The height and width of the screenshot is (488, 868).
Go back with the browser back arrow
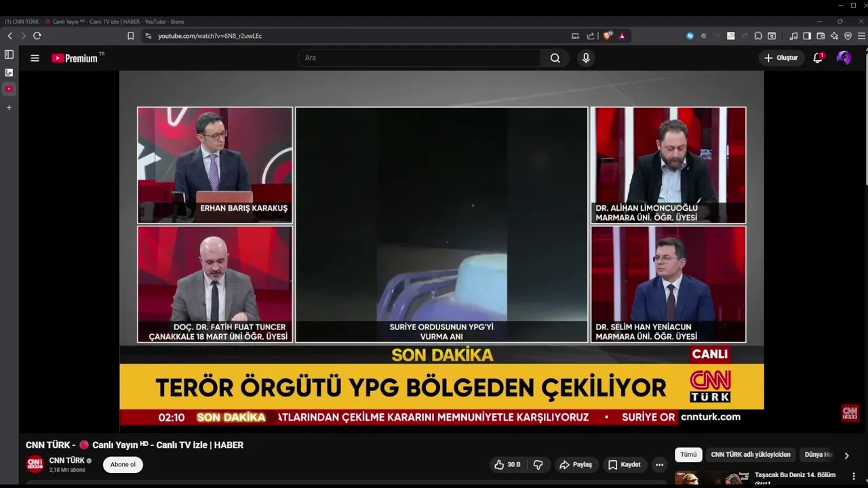10,36
